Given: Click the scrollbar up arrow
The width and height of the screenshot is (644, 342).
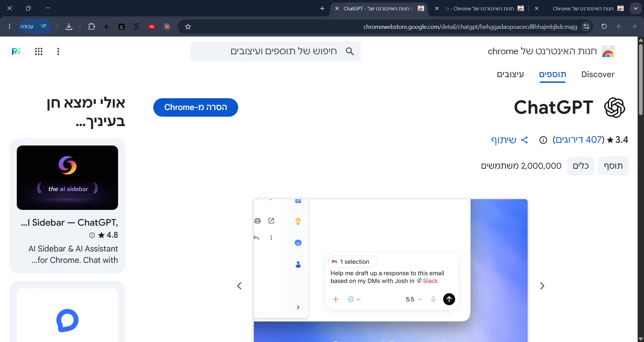Looking at the screenshot, I should click(x=641, y=40).
